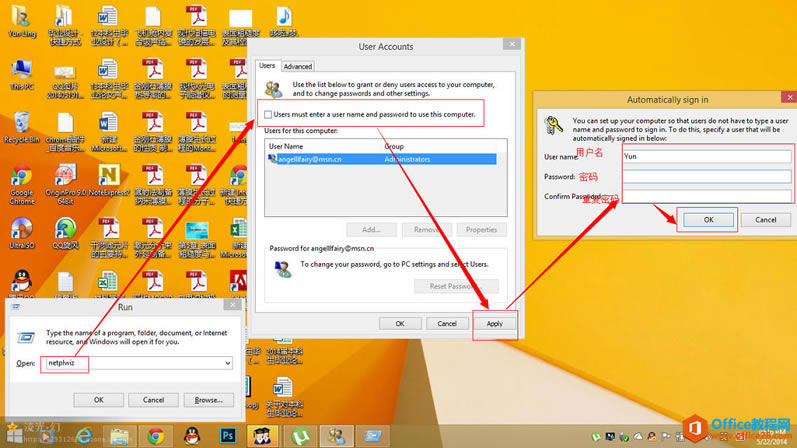Open the graduation-cap app in the taskbar
The image size is (797, 448).
click(x=264, y=436)
